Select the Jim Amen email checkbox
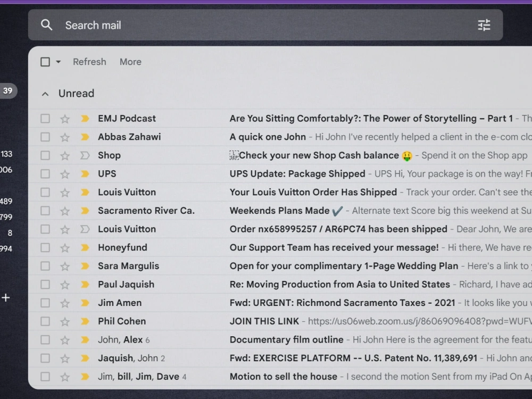The height and width of the screenshot is (399, 532). click(x=45, y=303)
